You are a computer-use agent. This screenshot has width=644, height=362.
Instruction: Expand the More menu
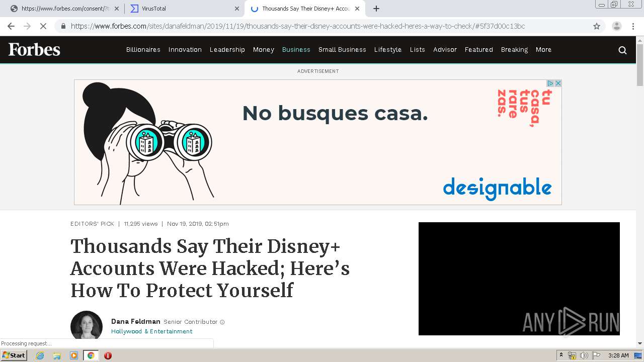[x=543, y=50]
